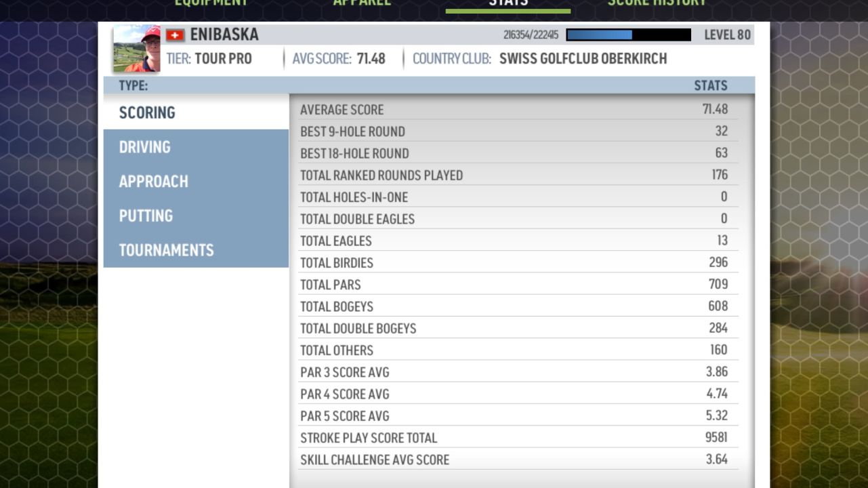Viewport: 868px width, 488px height.
Task: Click the experience progress bar
Action: pos(629,35)
